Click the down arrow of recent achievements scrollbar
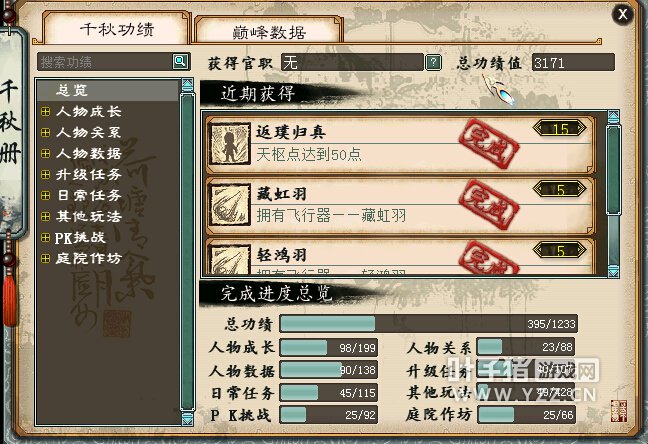This screenshot has width=648, height=444. (x=613, y=271)
